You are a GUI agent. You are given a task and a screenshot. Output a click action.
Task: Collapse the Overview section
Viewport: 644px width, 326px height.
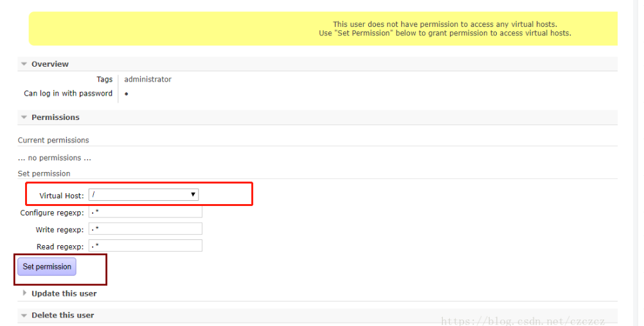tap(49, 64)
